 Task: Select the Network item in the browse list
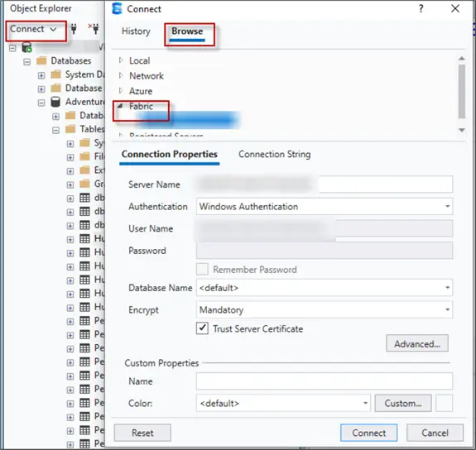tap(147, 76)
